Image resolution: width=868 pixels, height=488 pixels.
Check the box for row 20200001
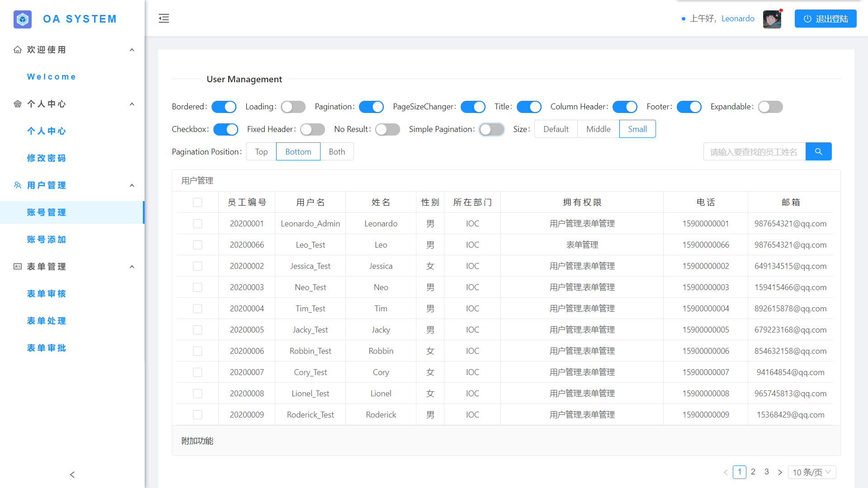click(x=198, y=224)
